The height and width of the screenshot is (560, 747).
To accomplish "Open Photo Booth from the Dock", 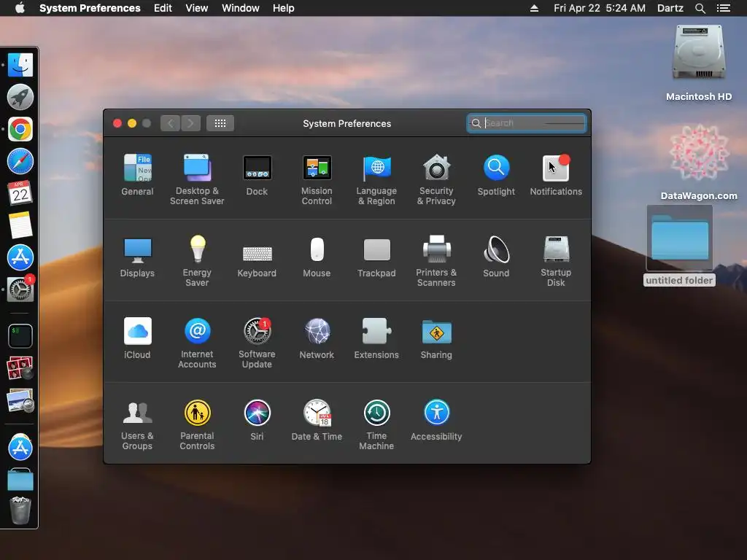I will pyautogui.click(x=20, y=368).
